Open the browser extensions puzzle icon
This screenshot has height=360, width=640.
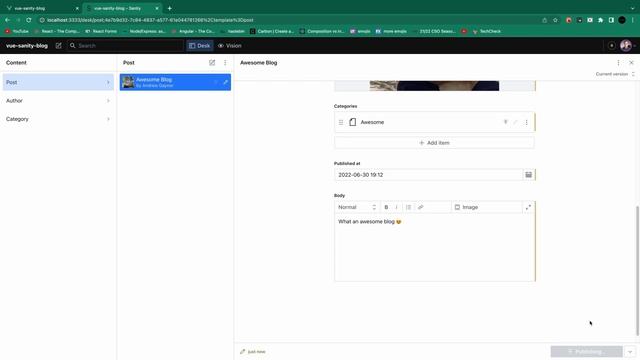(600, 20)
